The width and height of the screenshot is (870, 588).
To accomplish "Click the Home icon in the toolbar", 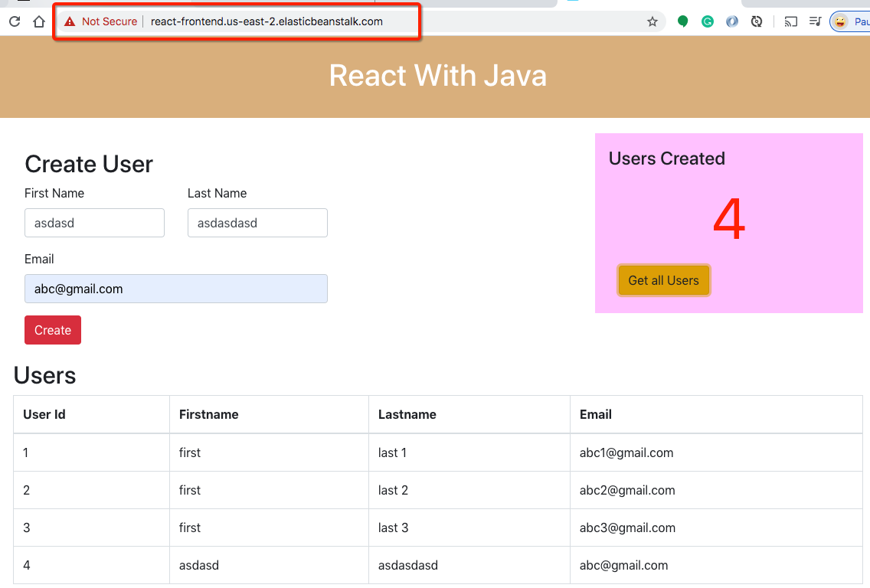I will (x=38, y=21).
